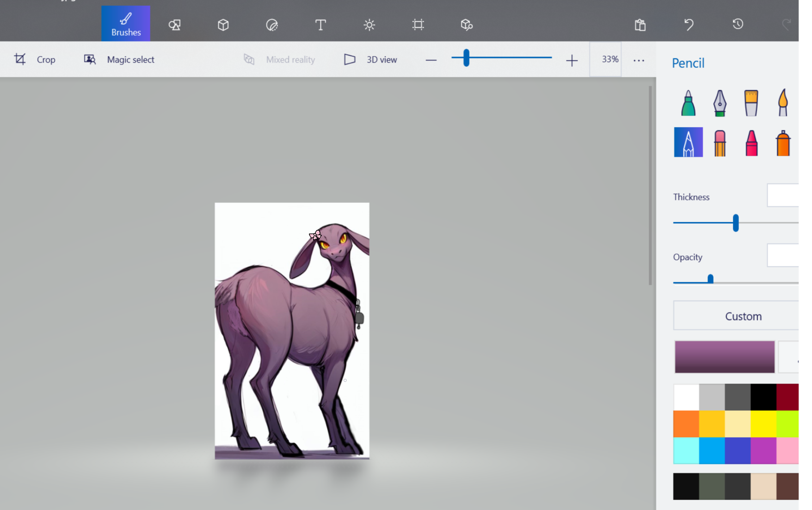Open the Stickers tab

pyautogui.click(x=272, y=25)
